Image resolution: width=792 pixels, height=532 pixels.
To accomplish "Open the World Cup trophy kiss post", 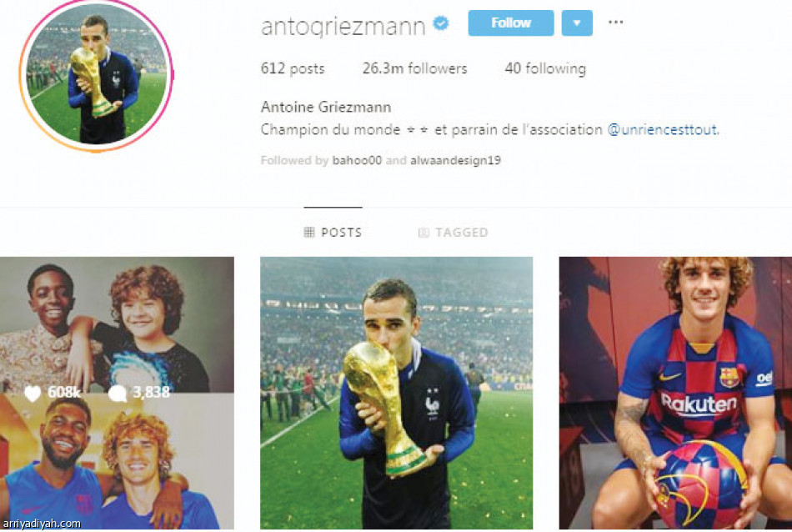I will point(397,393).
